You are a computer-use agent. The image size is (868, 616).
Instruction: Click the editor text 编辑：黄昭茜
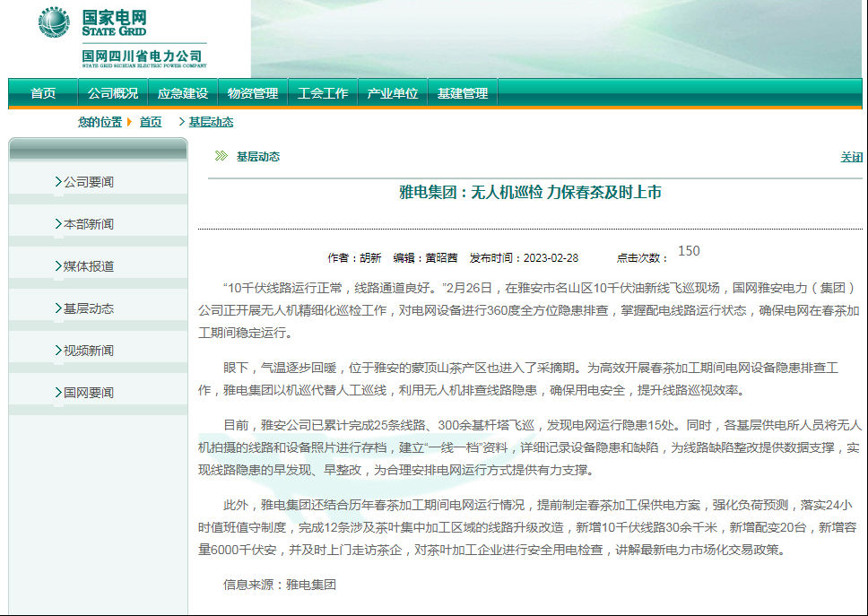pos(425,258)
